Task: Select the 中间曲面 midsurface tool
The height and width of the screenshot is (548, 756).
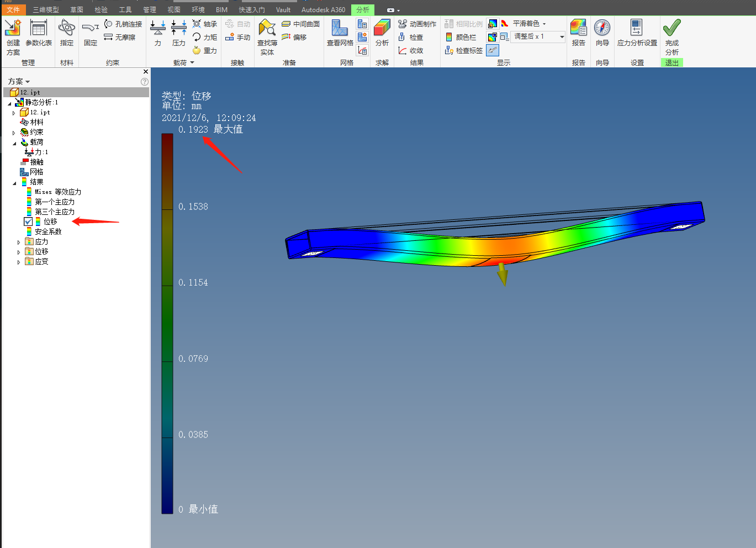Action: (301, 24)
